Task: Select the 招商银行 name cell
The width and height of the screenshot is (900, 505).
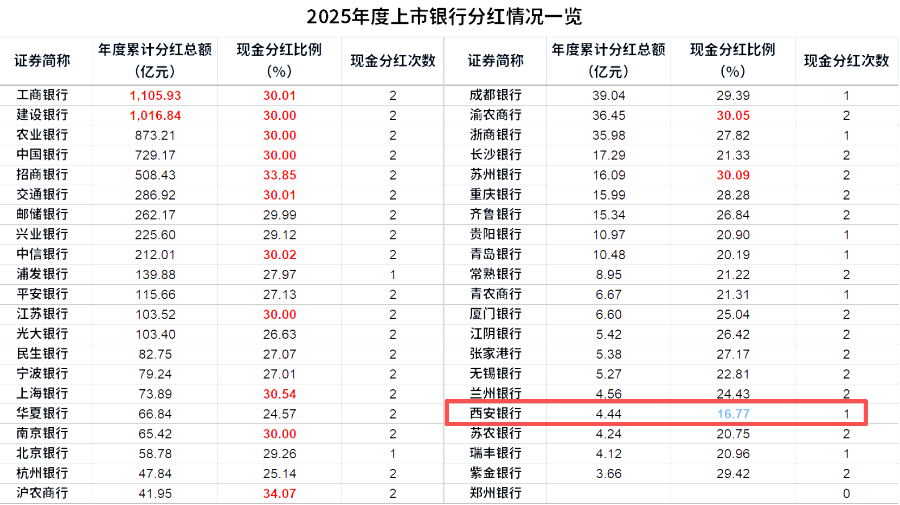Action: (42, 175)
